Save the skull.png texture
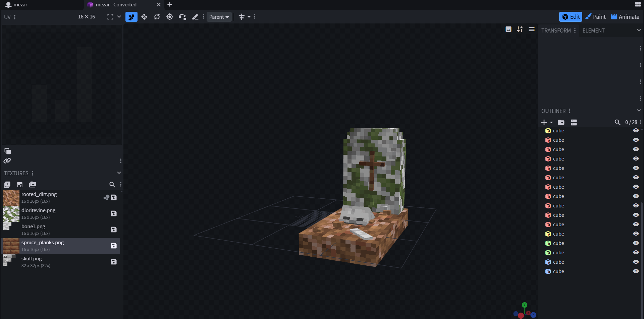Screen dimensions: 644x319 click(x=114, y=262)
